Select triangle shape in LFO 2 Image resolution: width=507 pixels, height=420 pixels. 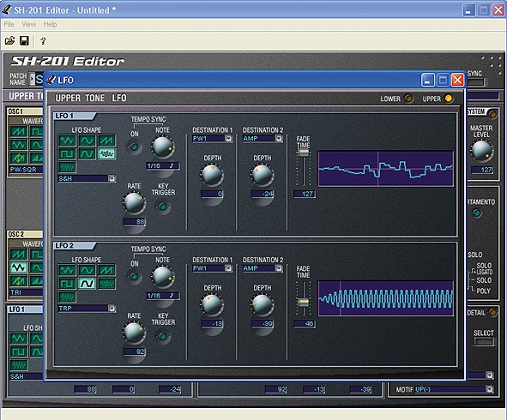pyautogui.click(x=67, y=270)
